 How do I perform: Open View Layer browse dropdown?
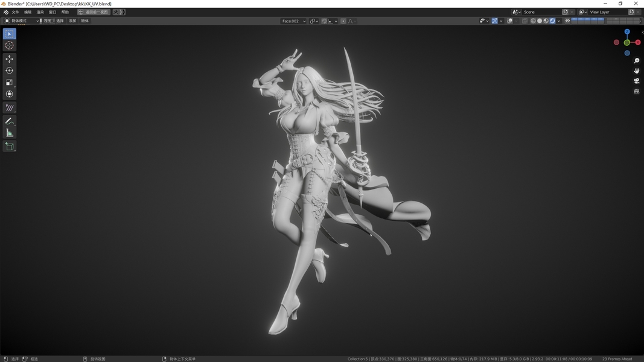[582, 12]
